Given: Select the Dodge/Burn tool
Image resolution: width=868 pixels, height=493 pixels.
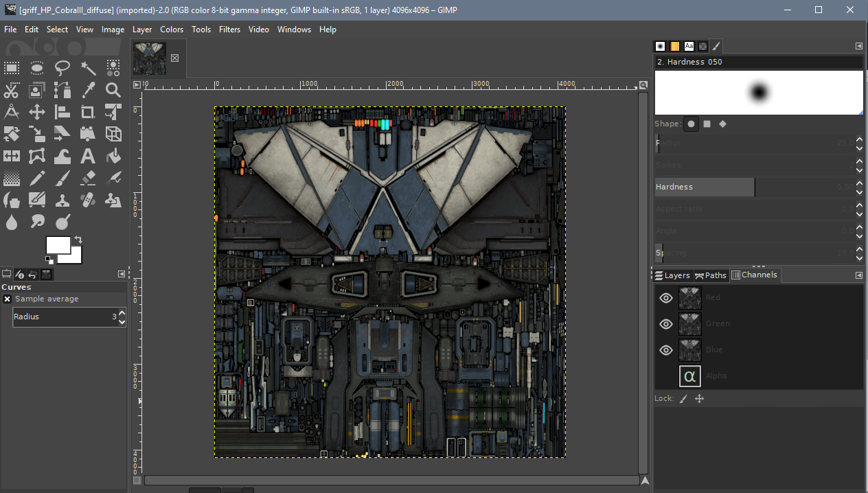Looking at the screenshot, I should (x=62, y=222).
